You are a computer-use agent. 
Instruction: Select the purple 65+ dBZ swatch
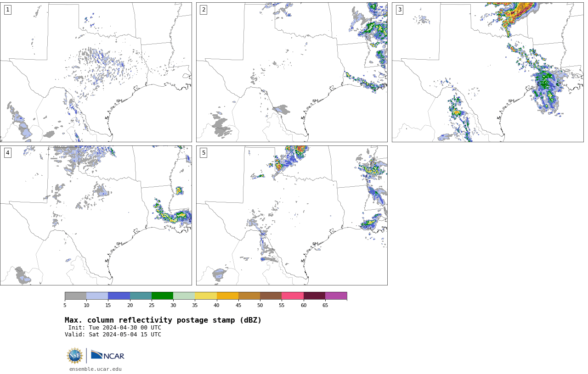[336, 296]
